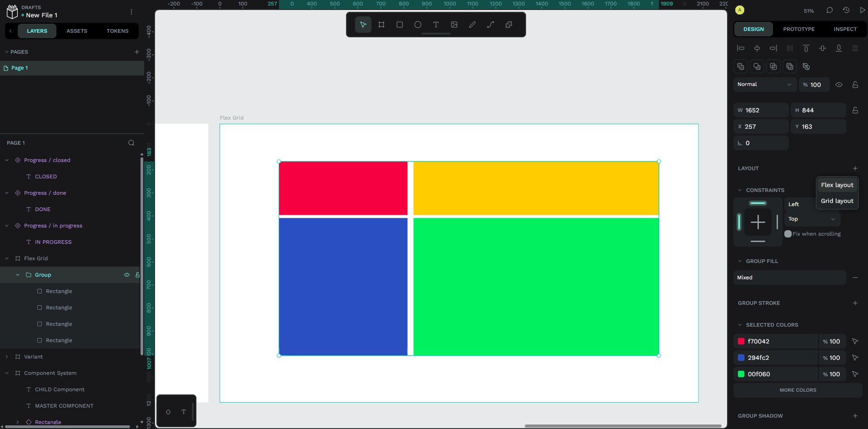
Task: Select the Rectangle tool
Action: coord(399,25)
